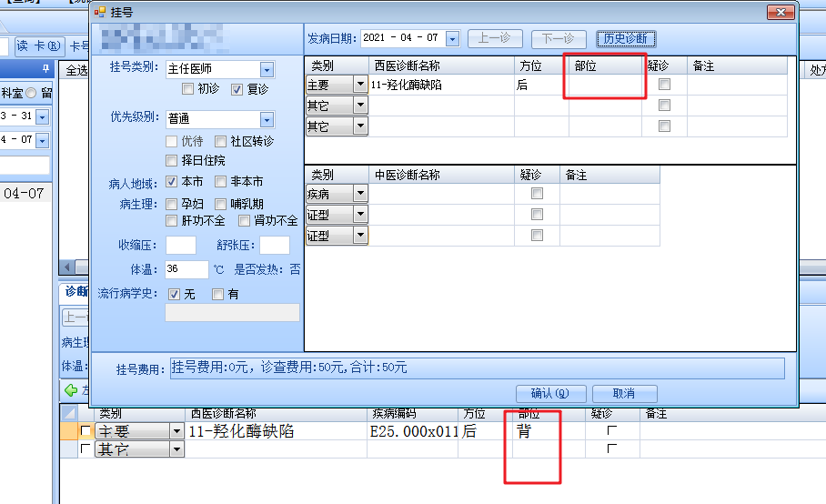Select 无 for 流行病学史
The width and height of the screenshot is (826, 504).
[175, 295]
